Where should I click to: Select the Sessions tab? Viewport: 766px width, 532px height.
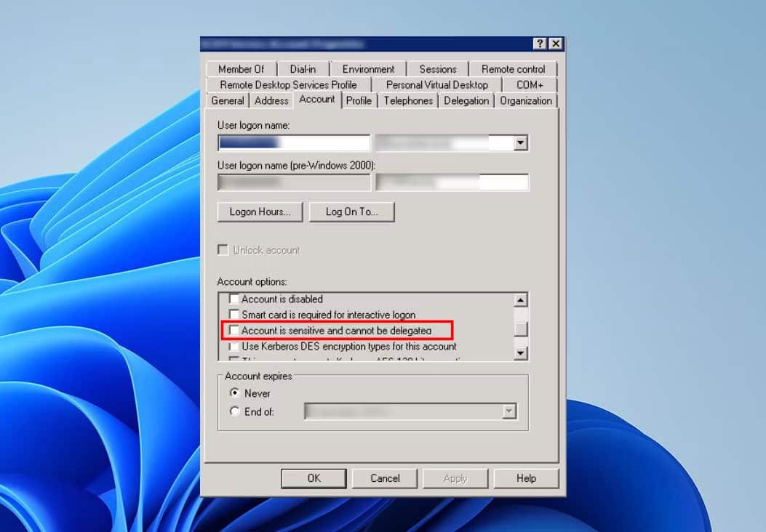(x=438, y=69)
